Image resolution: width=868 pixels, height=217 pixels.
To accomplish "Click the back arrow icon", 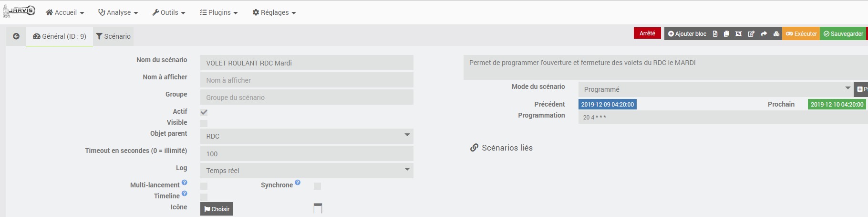I will point(16,36).
